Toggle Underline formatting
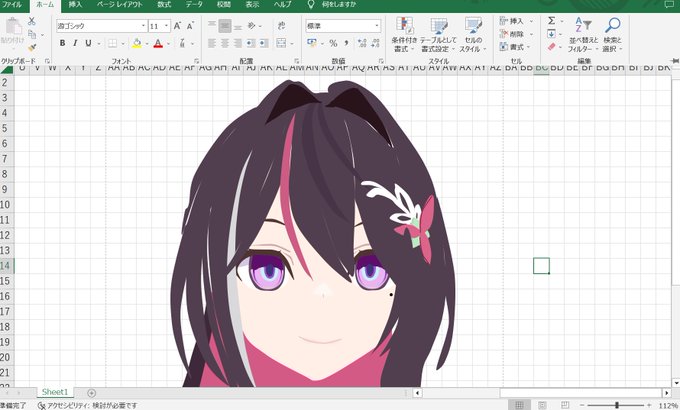This screenshot has height=410, width=680. click(88, 43)
